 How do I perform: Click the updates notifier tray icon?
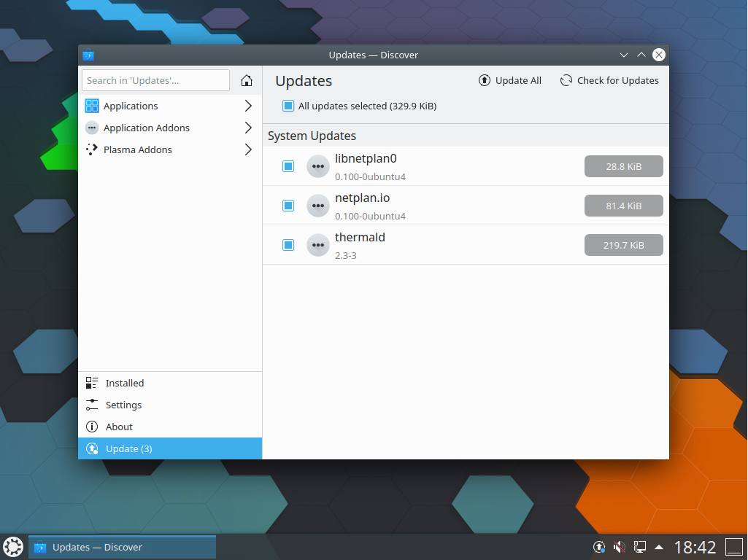pos(598,547)
